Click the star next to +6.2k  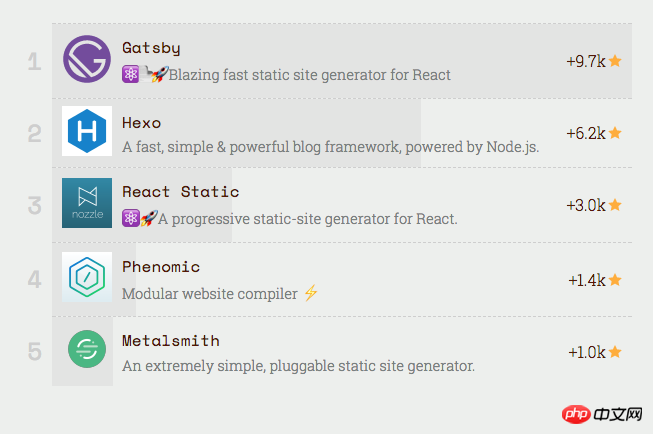[x=615, y=133]
